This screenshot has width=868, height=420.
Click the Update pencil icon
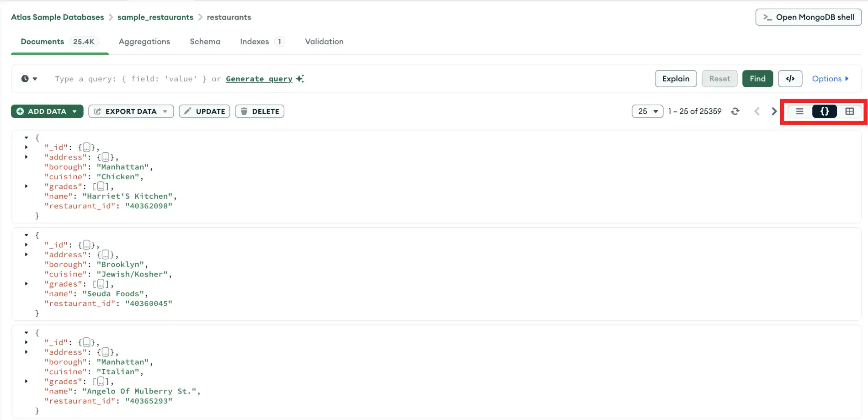(x=187, y=111)
